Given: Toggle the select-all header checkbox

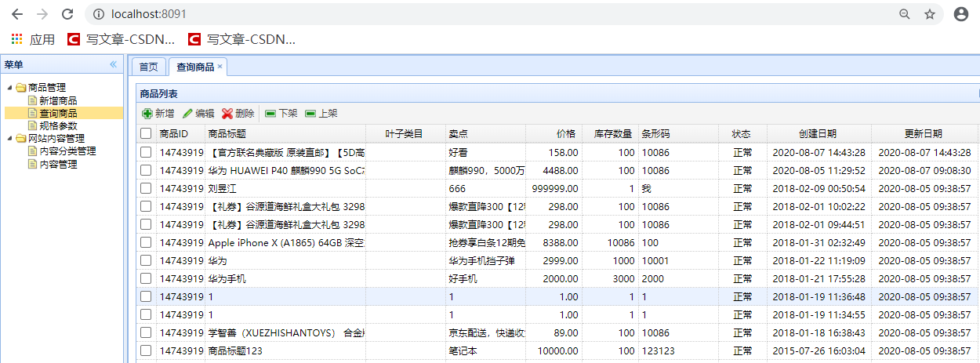Looking at the screenshot, I should (146, 133).
